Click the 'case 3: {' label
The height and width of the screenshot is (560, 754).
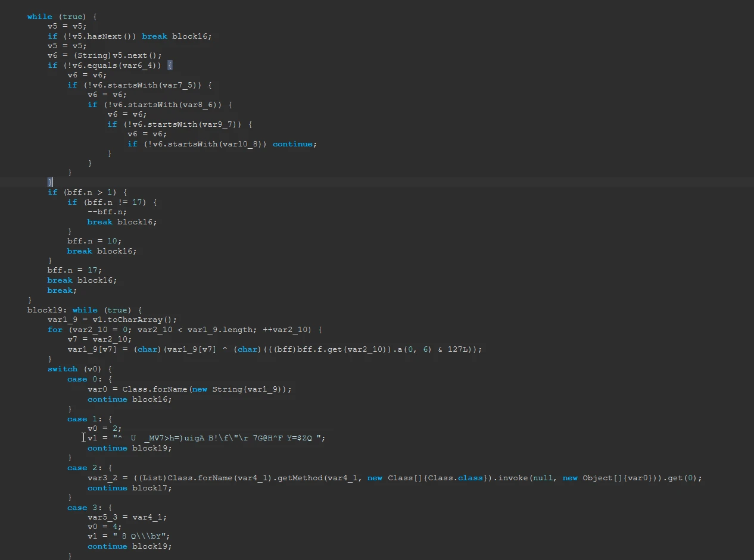pos(89,508)
